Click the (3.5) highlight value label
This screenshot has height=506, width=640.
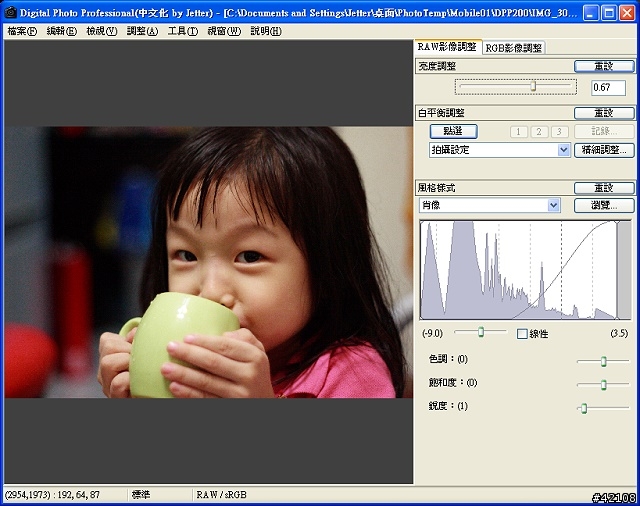coord(619,333)
